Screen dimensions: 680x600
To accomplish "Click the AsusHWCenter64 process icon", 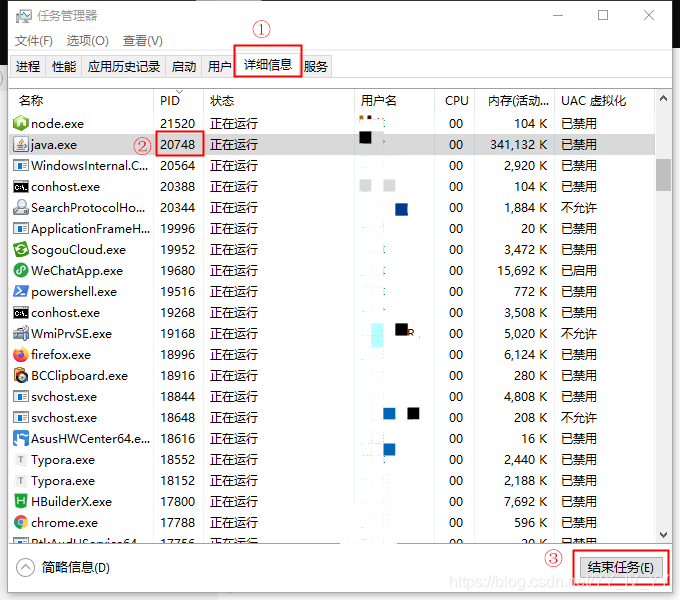I will 20,438.
